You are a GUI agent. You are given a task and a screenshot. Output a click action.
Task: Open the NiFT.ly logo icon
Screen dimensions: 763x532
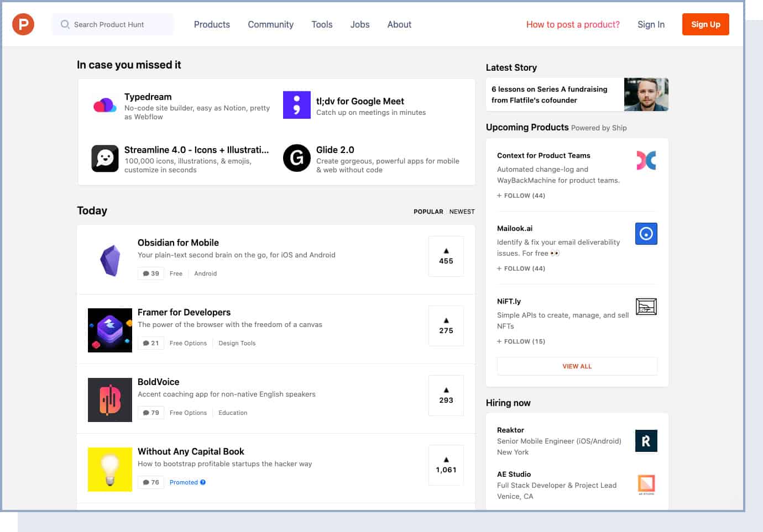coord(646,307)
